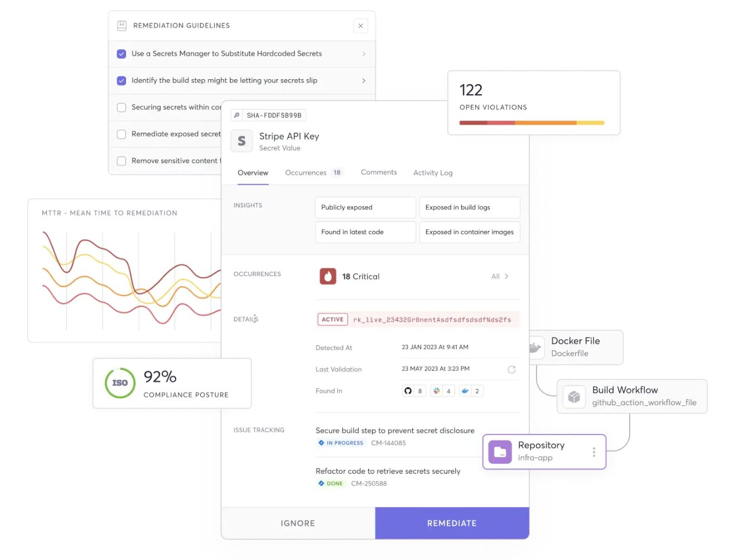Click the Docker File whale icon
Image resolution: width=743 pixels, height=560 pixels.
pos(535,347)
